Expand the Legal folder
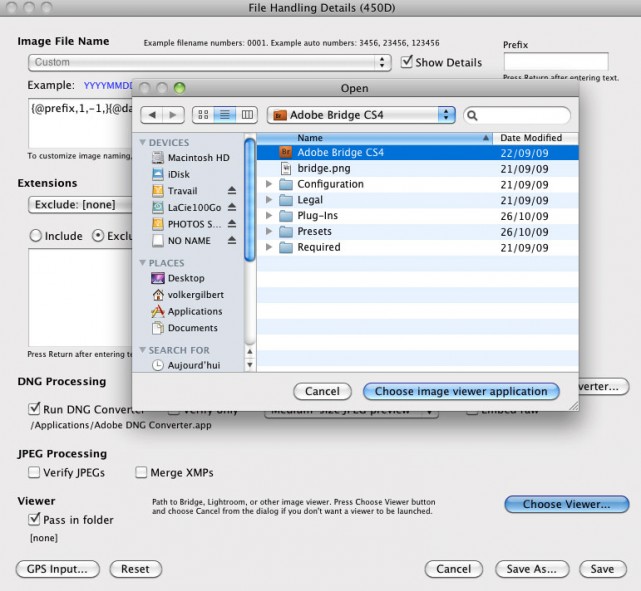 (269, 200)
